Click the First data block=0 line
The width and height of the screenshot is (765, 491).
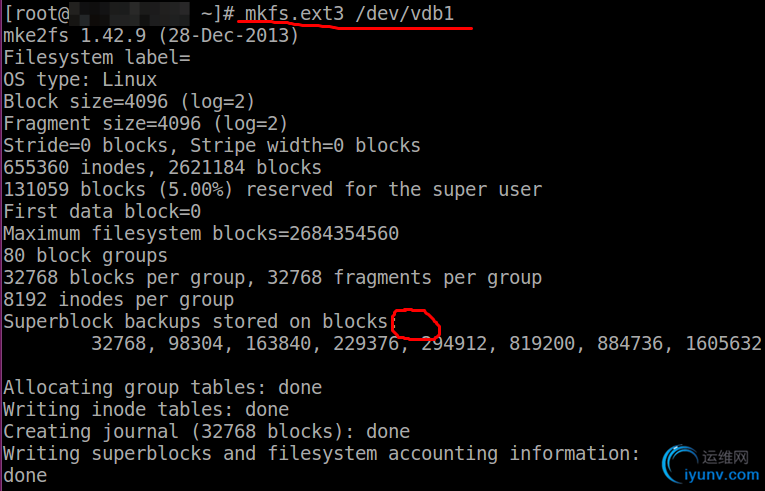point(102,211)
